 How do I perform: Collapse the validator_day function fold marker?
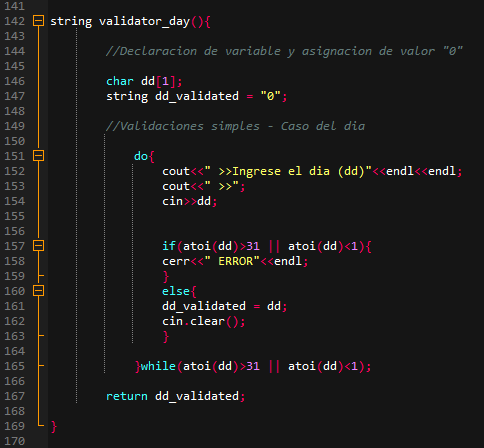tap(38, 21)
